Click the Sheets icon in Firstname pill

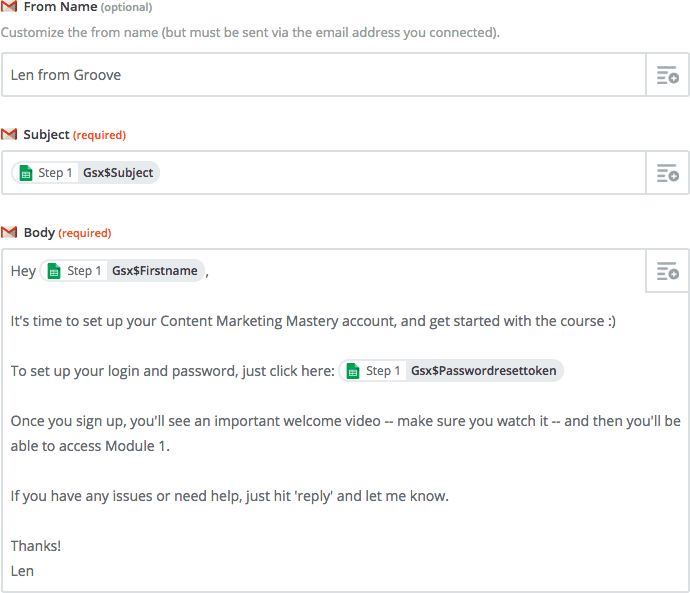click(53, 271)
